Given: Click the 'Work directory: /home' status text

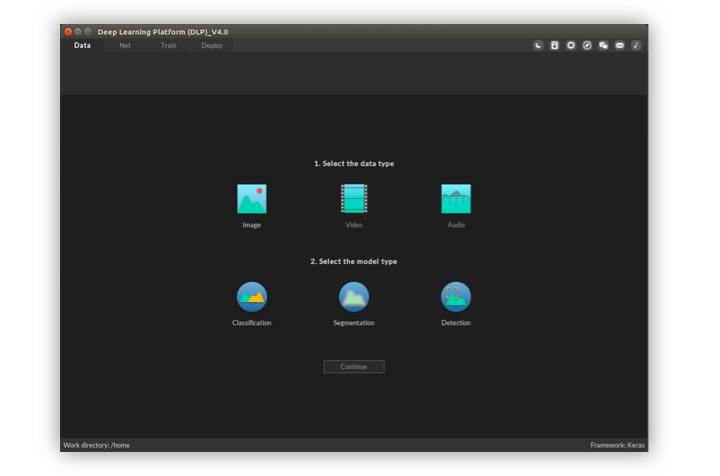Looking at the screenshot, I should (x=96, y=445).
